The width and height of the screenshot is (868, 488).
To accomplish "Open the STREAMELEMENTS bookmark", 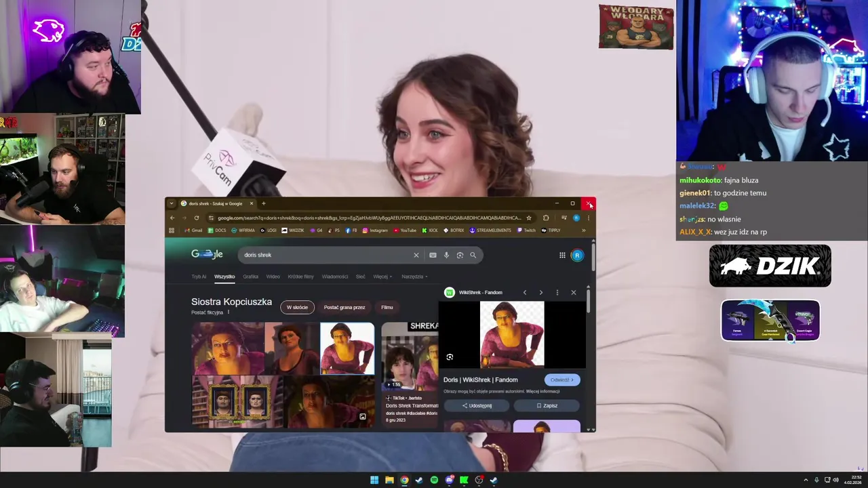I will (490, 230).
